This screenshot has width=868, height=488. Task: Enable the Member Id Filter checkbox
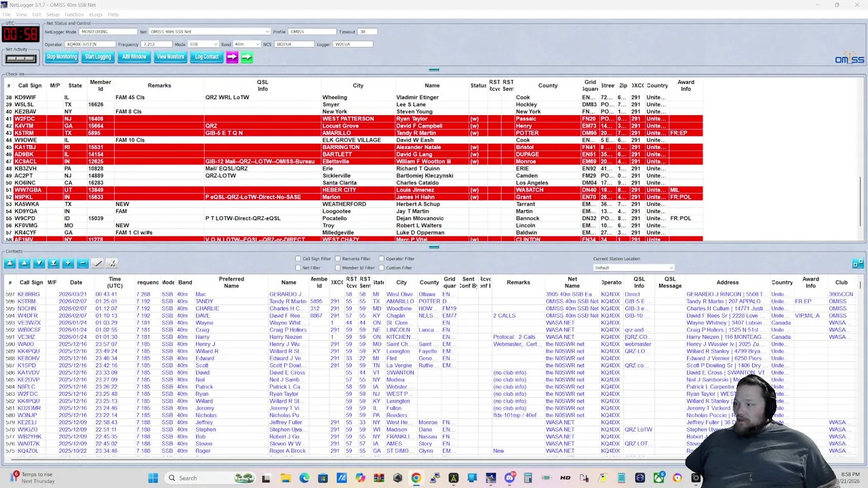[338, 268]
